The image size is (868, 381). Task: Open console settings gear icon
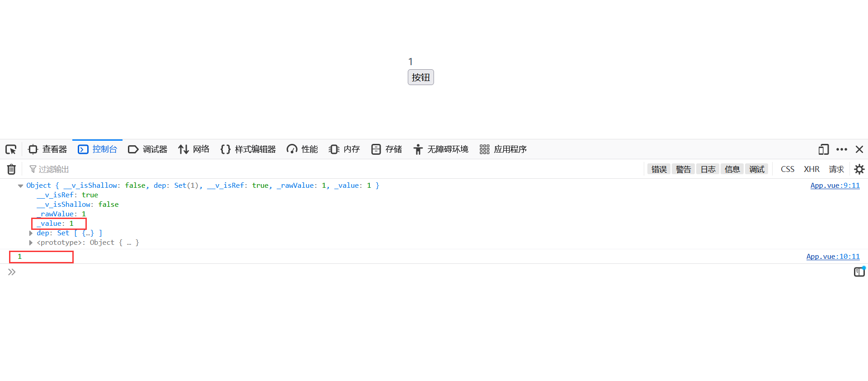click(x=859, y=169)
